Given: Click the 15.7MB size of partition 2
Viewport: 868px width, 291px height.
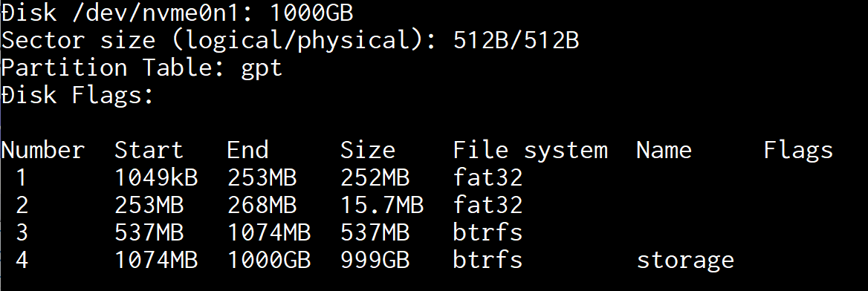Looking at the screenshot, I should click(382, 205).
